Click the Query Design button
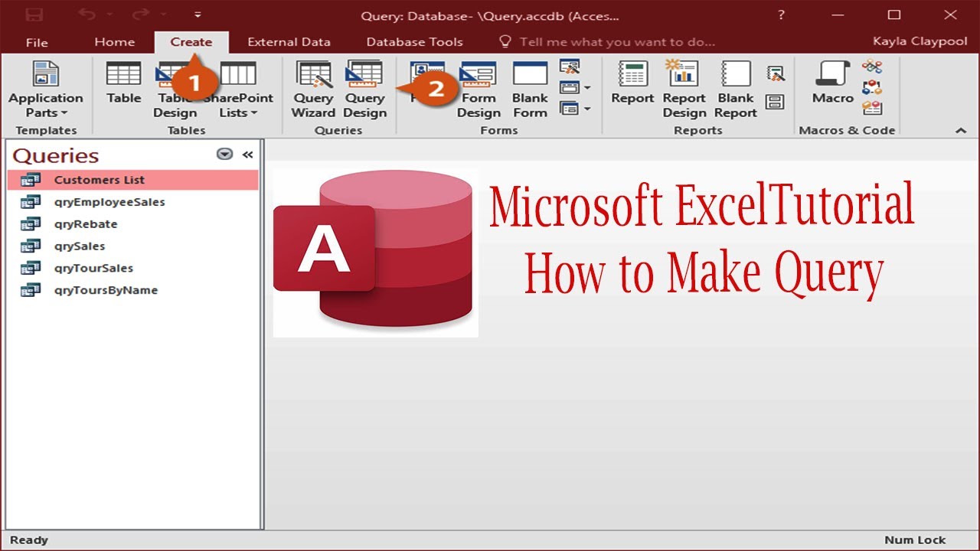The height and width of the screenshot is (551, 980). tap(364, 90)
